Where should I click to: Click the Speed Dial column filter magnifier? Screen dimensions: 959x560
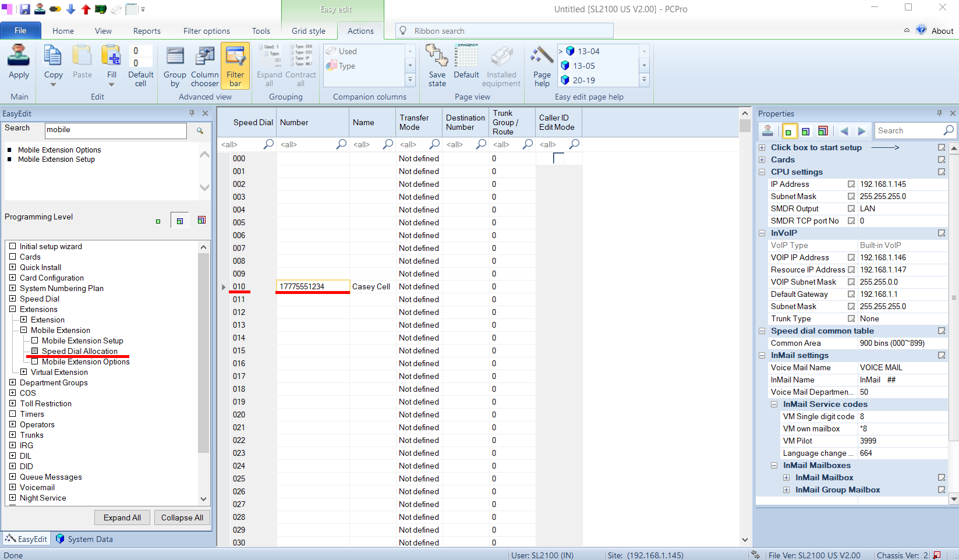[x=268, y=144]
